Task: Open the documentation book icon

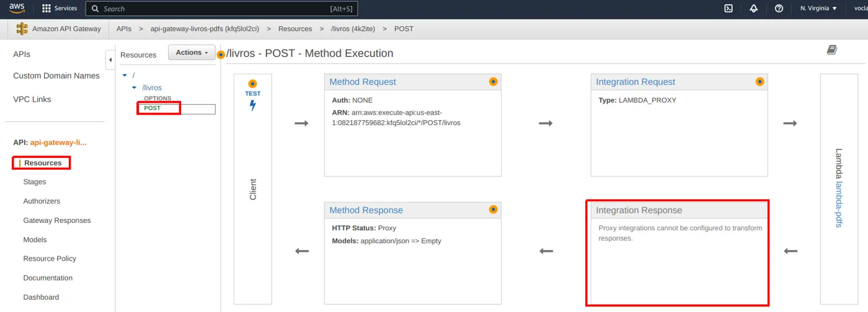Action: click(832, 50)
